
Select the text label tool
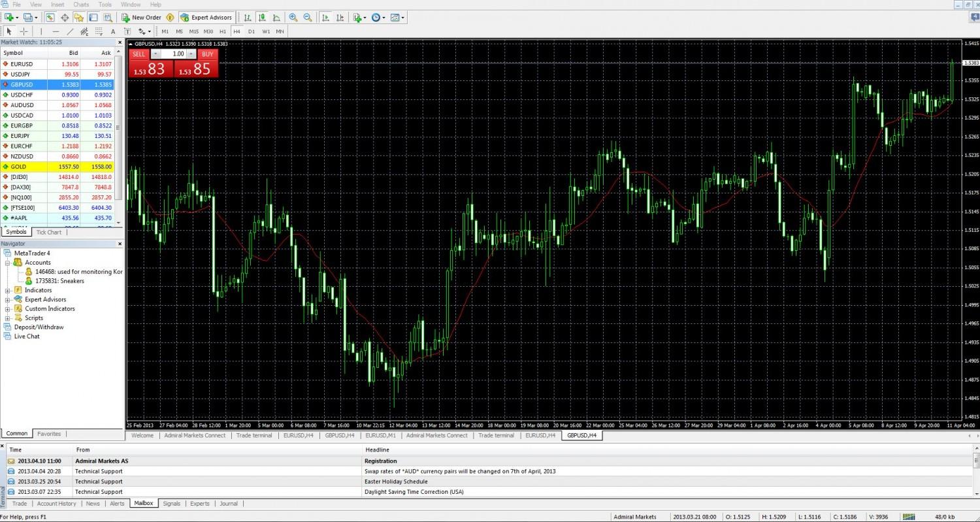[127, 31]
